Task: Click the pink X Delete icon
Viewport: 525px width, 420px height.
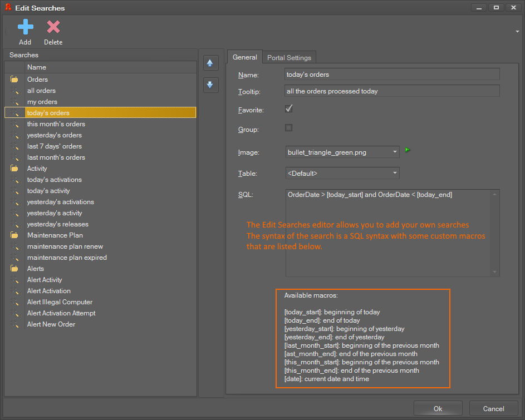Action: 53,27
